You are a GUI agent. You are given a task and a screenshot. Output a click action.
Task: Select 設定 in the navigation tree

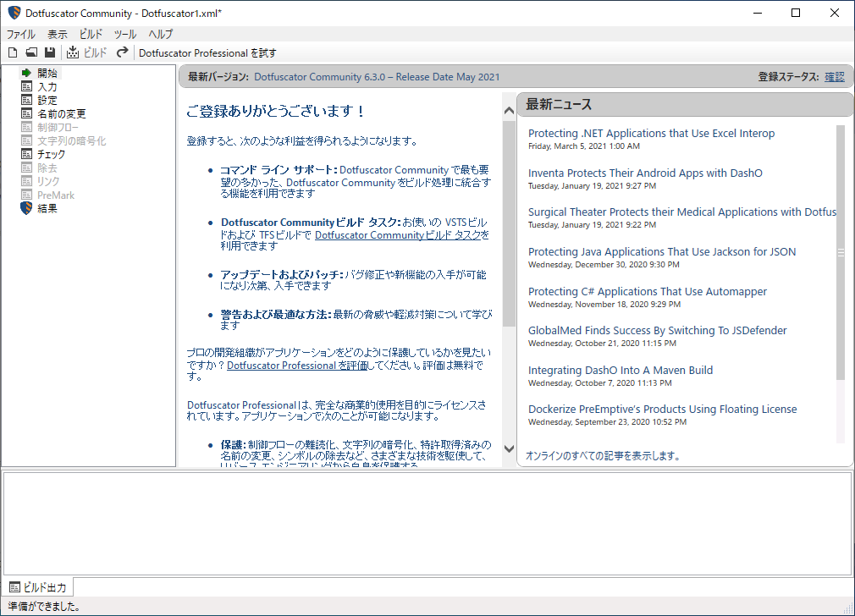click(47, 101)
